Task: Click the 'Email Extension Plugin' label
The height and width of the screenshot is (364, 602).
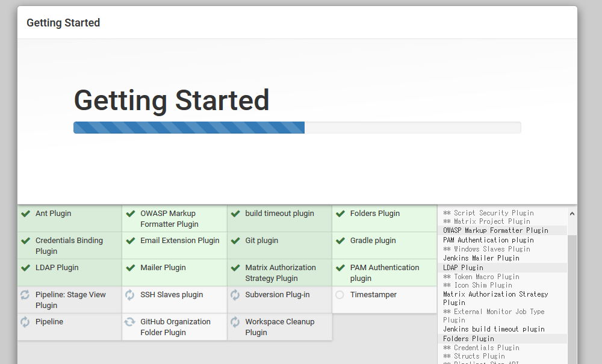Action: [x=179, y=241]
